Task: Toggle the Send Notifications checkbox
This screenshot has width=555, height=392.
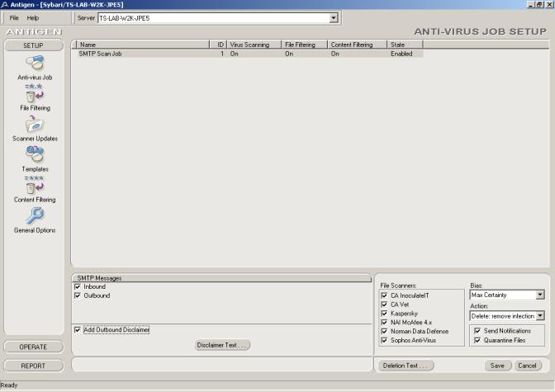Action: 477,331
